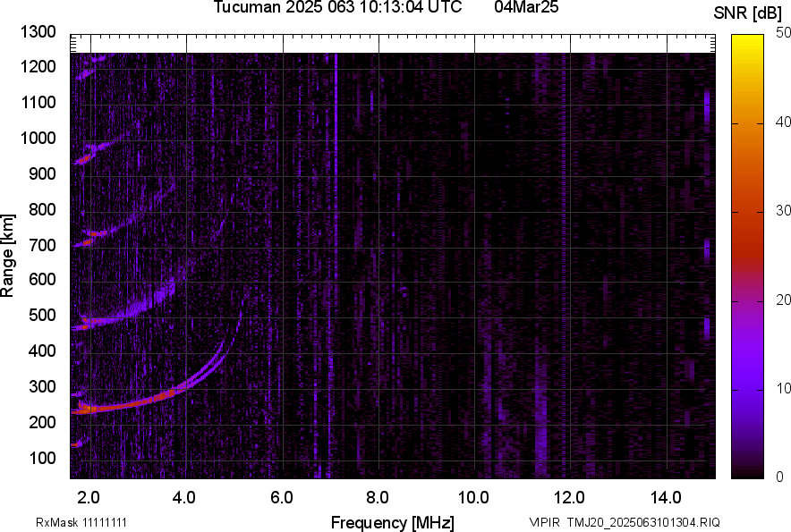Select the Range [km] axis label

coord(8,256)
